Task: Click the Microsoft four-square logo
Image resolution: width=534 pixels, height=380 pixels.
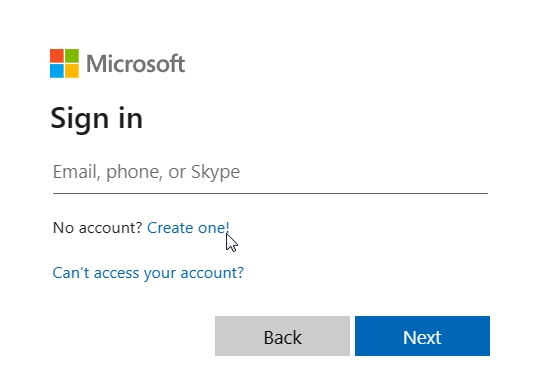Action: (x=64, y=63)
